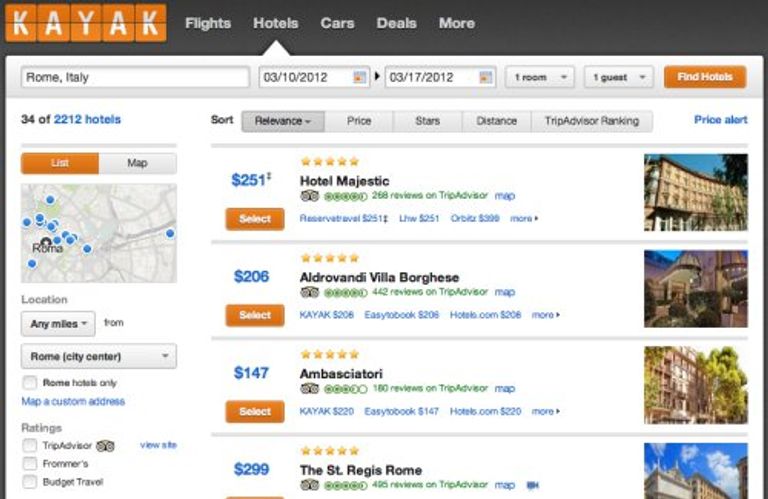Open the Deals tab
Viewport: 768px width, 499px height.
pyautogui.click(x=396, y=23)
